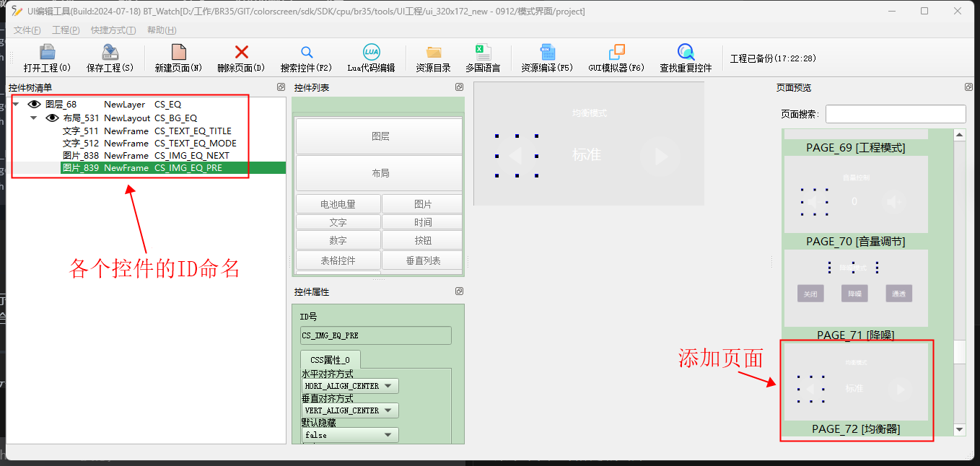
Task: Add a 文字 control
Action: (x=338, y=222)
